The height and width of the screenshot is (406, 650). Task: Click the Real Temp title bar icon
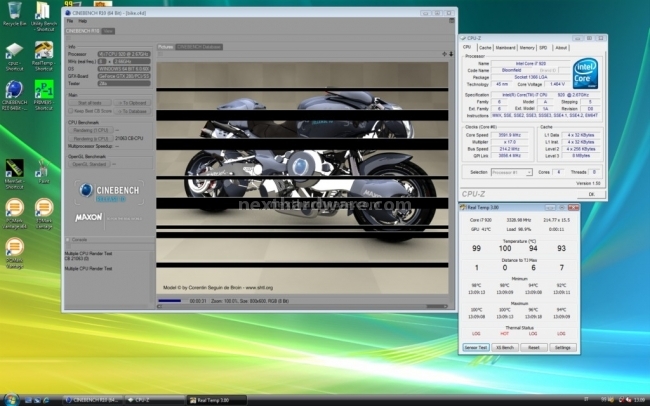pyautogui.click(x=463, y=207)
